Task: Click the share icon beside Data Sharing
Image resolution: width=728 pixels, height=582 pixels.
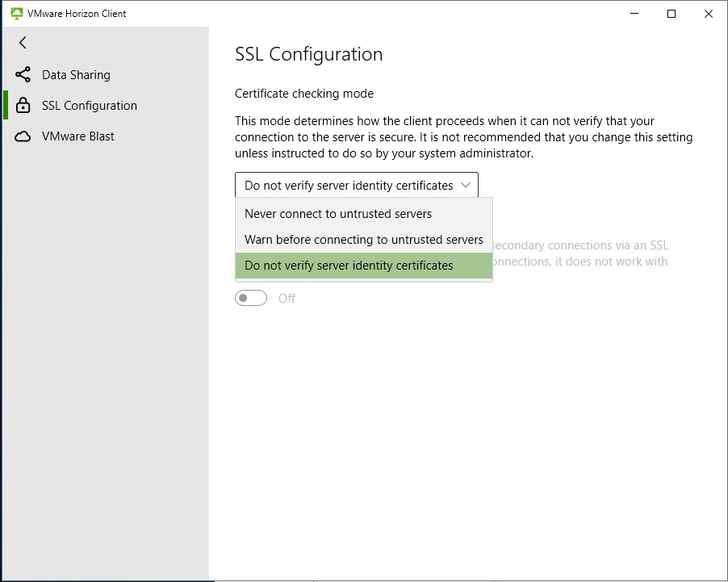Action: click(x=23, y=75)
